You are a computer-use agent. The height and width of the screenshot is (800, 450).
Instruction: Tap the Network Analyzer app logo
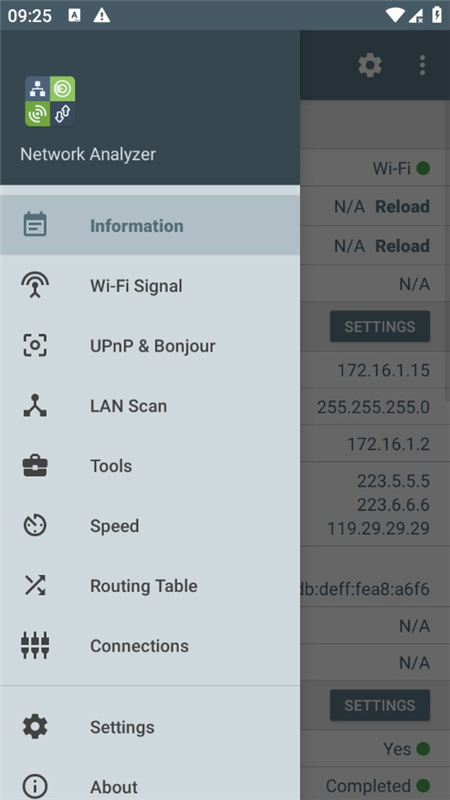coord(50,101)
